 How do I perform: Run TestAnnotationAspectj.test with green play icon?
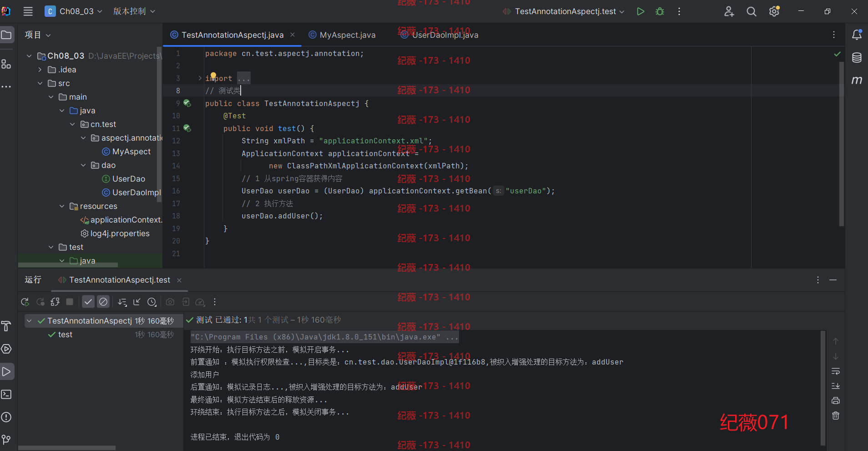(x=641, y=11)
